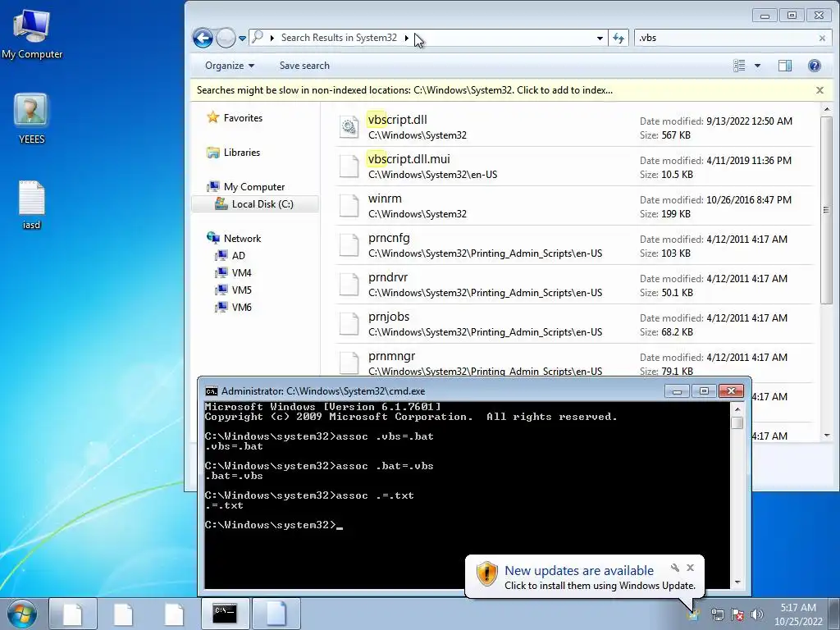Open VM4 network computer
840x630 pixels.
pos(233,272)
